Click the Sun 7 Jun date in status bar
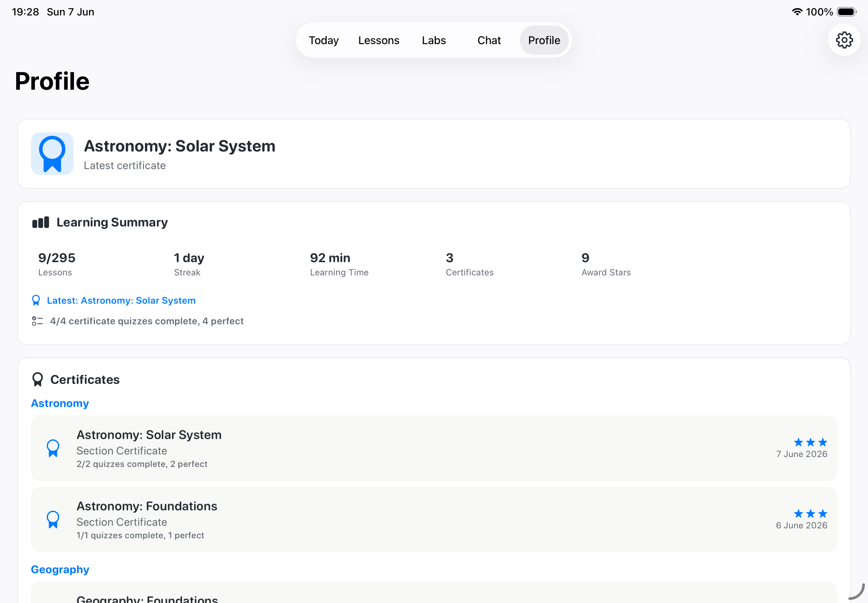 click(x=70, y=12)
